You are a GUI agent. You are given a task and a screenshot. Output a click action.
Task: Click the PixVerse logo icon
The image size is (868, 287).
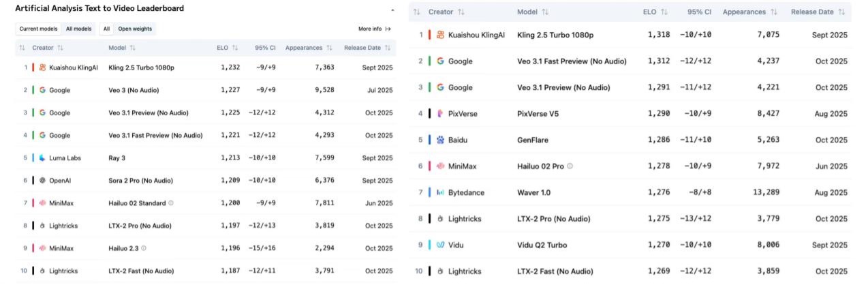coord(441,114)
